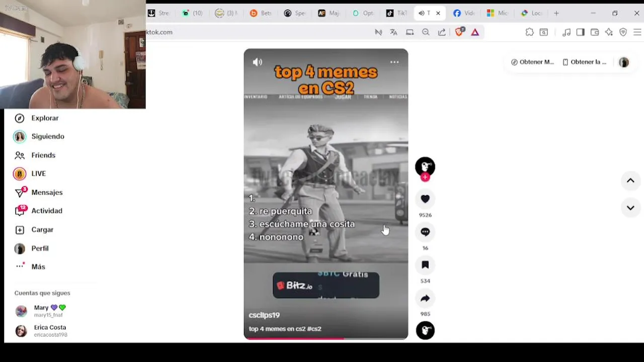644x362 pixels.
Task: Open browser extensions puzzle icon
Action: coord(529,32)
